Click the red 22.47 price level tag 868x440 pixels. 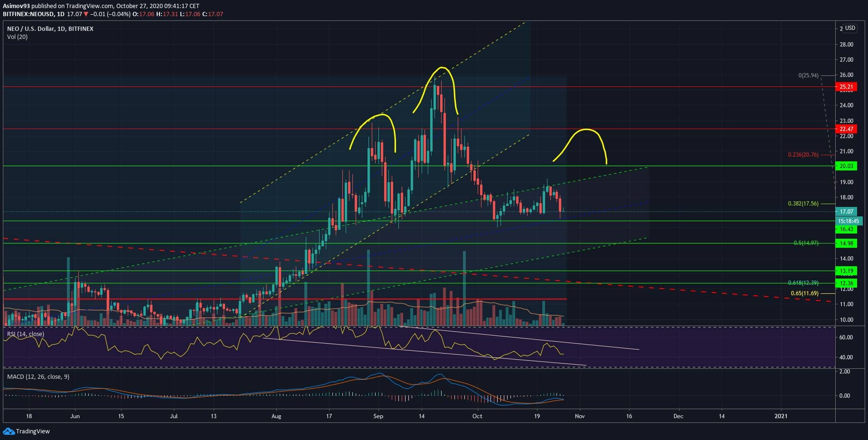point(846,129)
